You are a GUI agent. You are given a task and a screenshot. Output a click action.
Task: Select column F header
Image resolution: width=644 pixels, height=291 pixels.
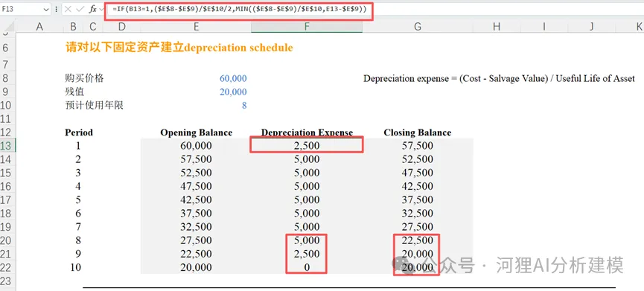(307, 27)
